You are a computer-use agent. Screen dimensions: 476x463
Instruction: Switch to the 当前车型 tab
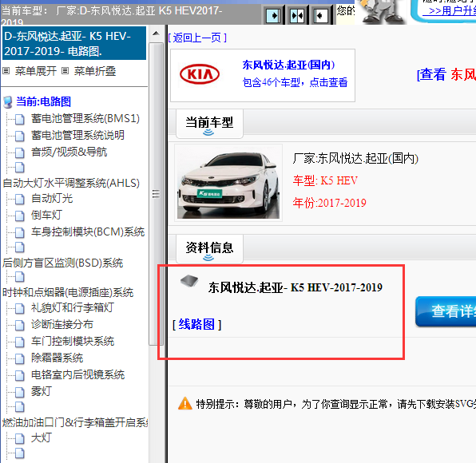209,124
